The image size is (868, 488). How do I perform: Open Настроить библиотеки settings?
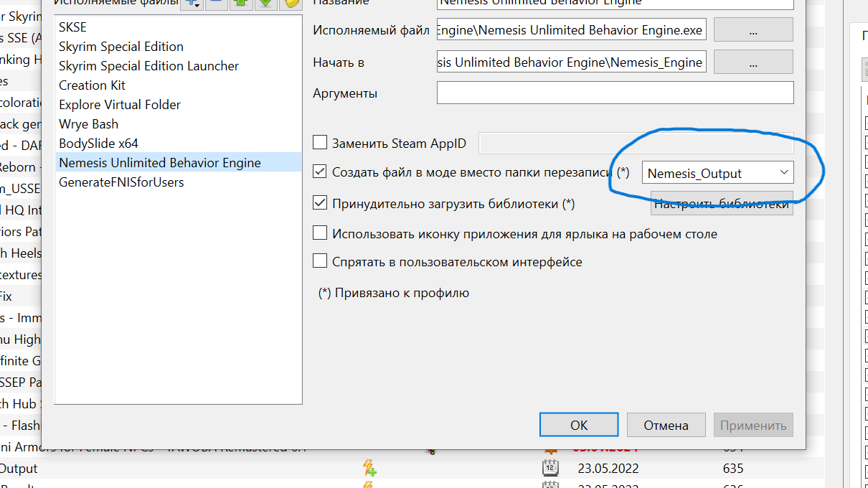click(722, 204)
